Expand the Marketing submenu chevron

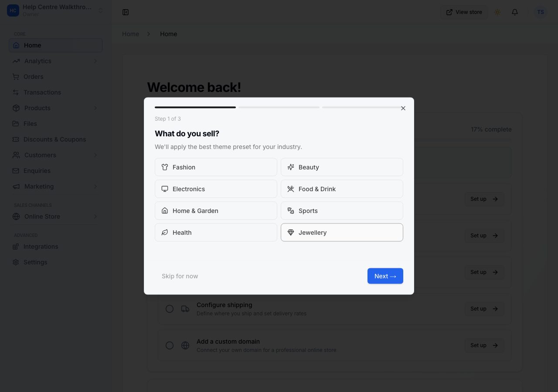coord(95,186)
